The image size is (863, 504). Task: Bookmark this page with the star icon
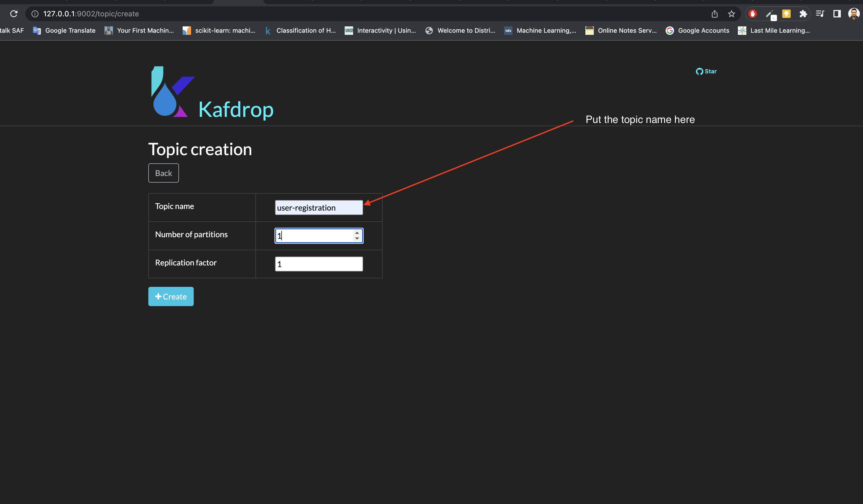pos(732,14)
